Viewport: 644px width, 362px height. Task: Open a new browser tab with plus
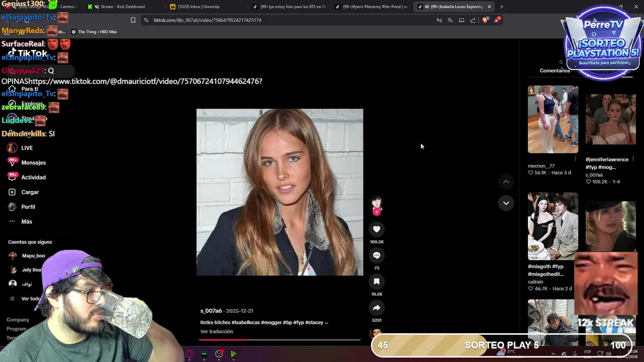tap(502, 7)
